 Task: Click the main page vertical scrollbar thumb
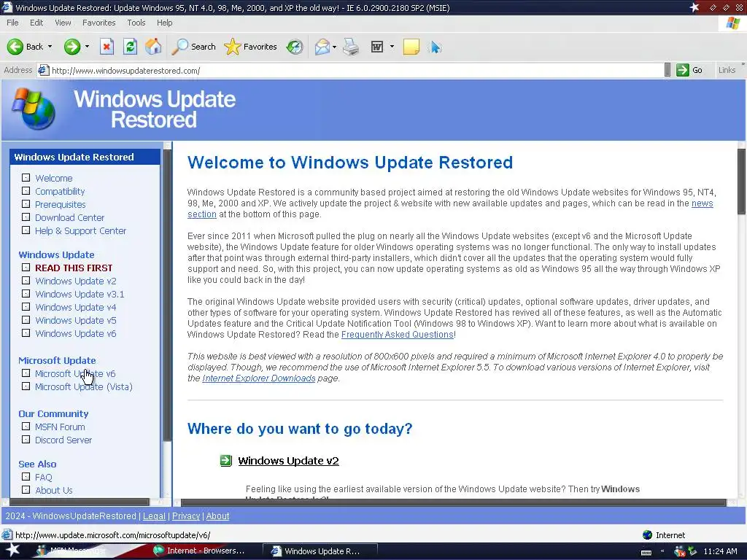click(742, 182)
